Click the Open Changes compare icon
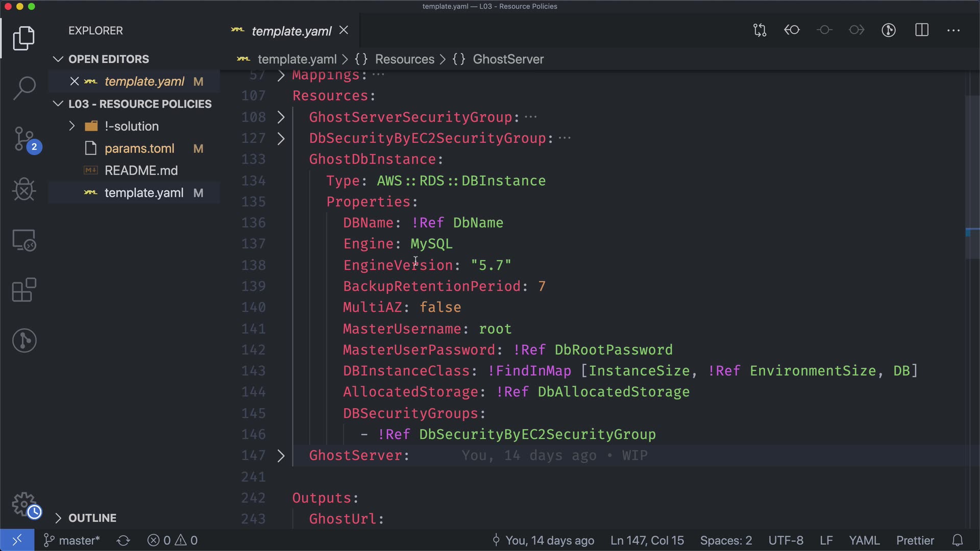This screenshot has height=551, width=980. (x=759, y=30)
